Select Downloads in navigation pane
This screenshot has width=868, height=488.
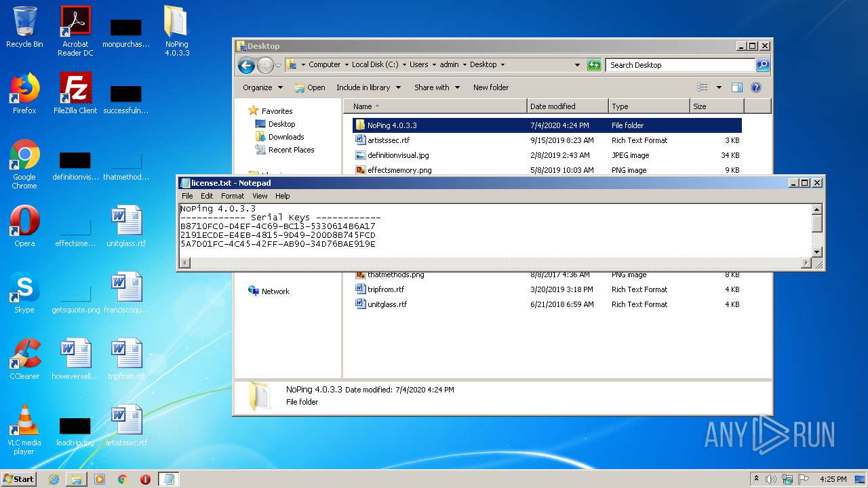click(279, 137)
